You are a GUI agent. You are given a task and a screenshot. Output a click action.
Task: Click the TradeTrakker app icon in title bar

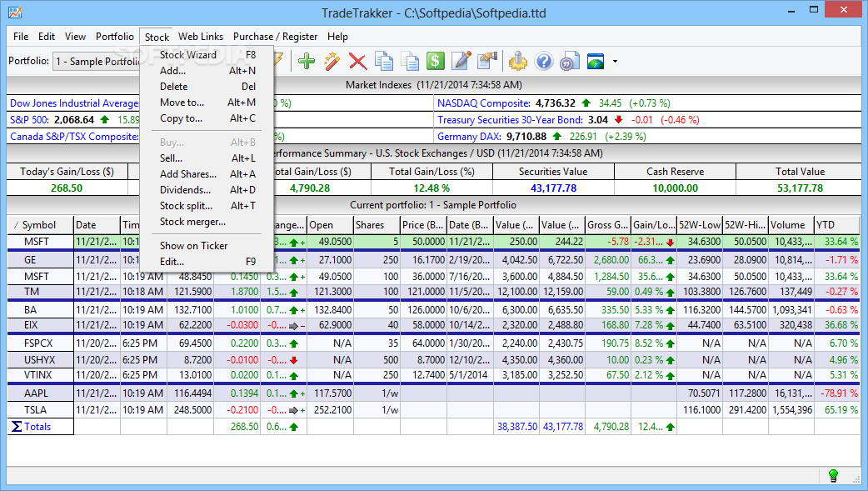tap(15, 12)
